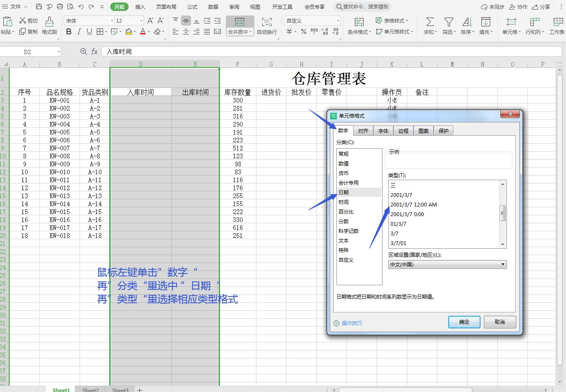Open the 操作技巧 link

coord(351,323)
